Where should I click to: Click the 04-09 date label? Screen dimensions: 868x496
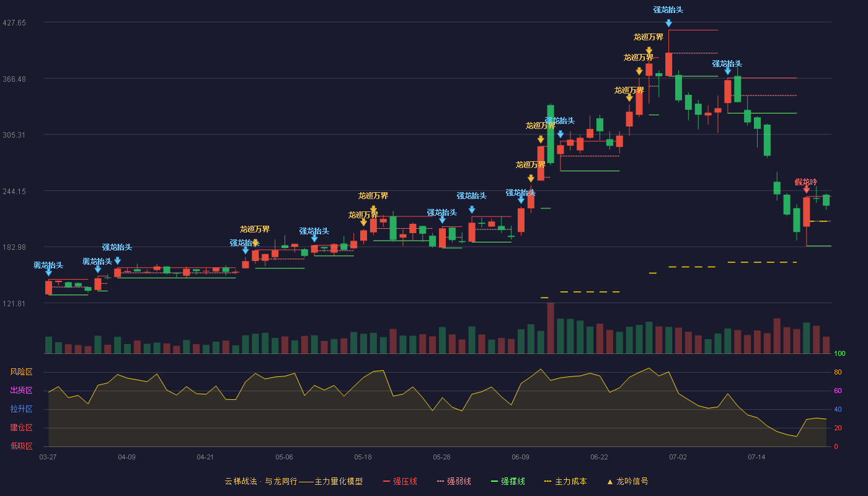[x=126, y=457]
